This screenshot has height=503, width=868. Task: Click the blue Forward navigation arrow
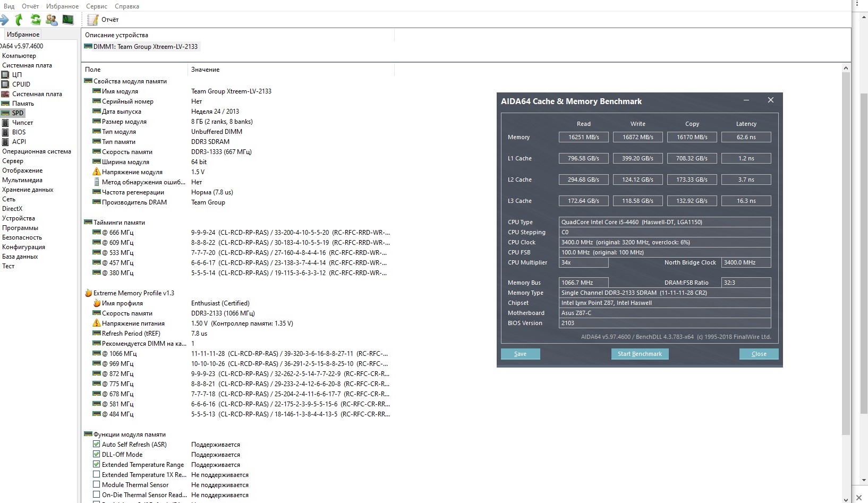click(x=4, y=20)
